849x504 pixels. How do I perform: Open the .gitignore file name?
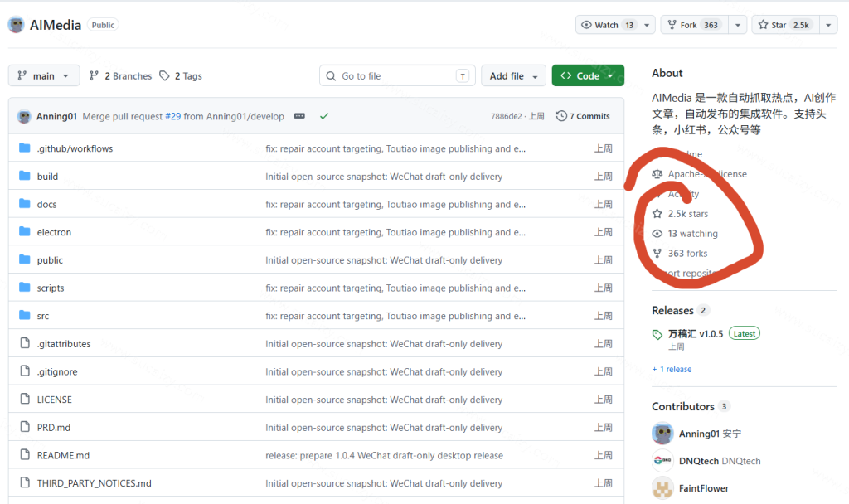pos(57,371)
